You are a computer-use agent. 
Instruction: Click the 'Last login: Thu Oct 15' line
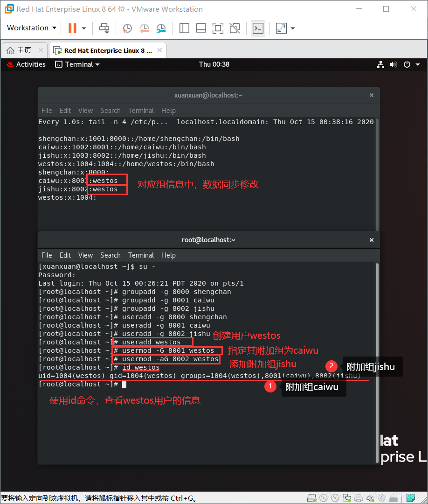tap(141, 284)
